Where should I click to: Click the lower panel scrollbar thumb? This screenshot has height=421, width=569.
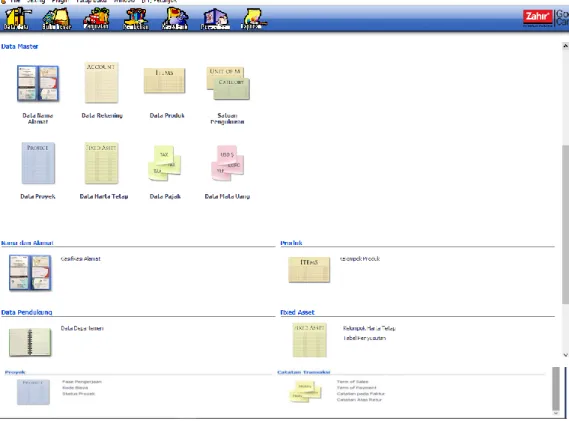pos(556,388)
